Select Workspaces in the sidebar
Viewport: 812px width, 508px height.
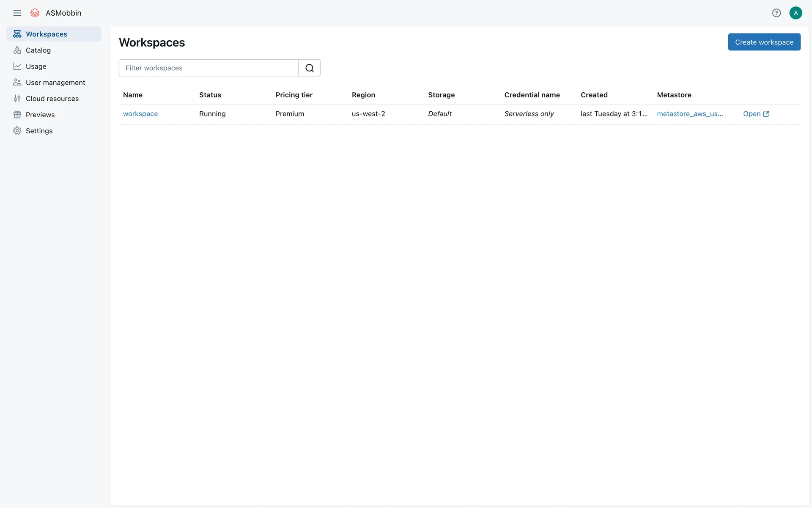coord(46,34)
